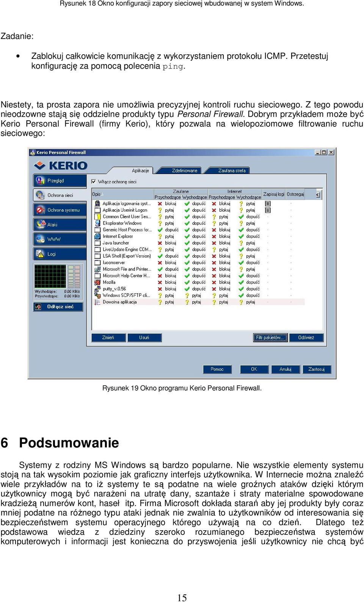The width and height of the screenshot is (364, 602).
Task: Collapse the columns with header arrow button
Action: point(318,195)
